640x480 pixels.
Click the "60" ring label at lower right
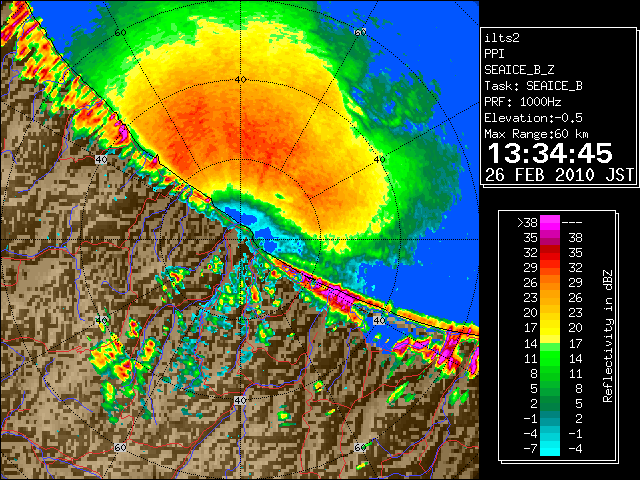point(360,448)
